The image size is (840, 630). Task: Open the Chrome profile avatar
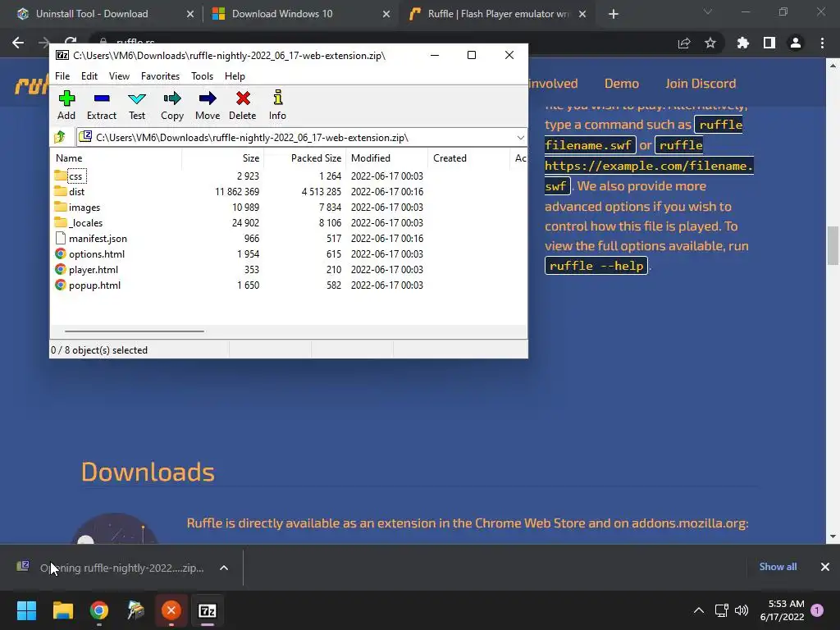coord(796,43)
